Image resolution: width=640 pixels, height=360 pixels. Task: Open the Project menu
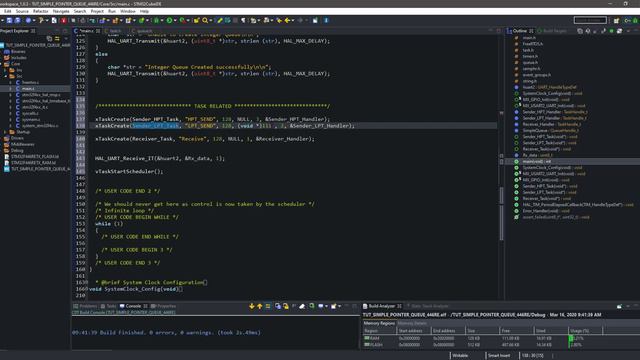coord(97,11)
